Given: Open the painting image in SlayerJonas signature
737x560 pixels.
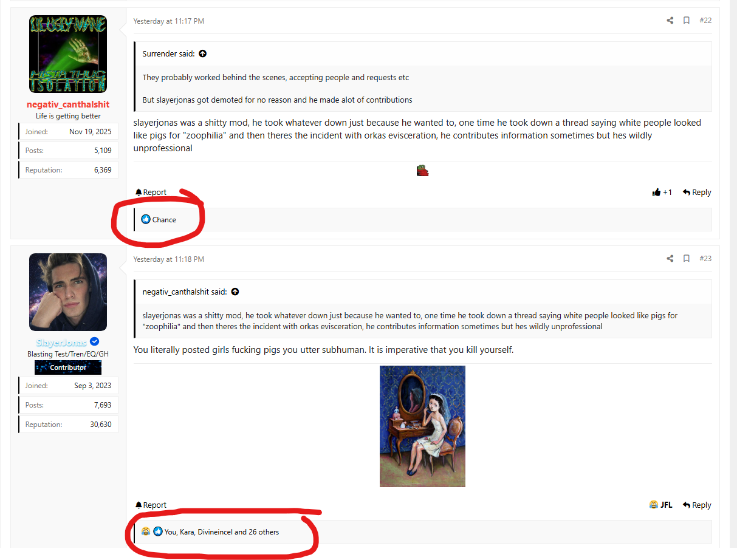Looking at the screenshot, I should tap(422, 426).
